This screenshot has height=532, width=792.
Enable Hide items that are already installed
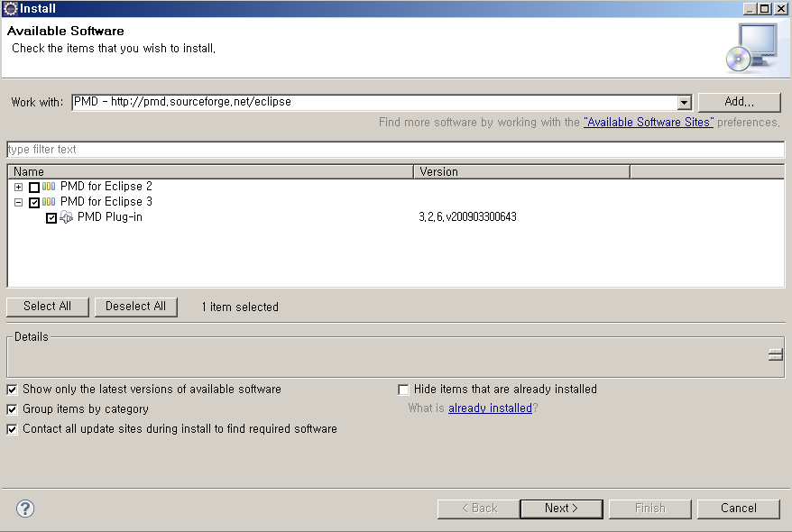(x=404, y=390)
